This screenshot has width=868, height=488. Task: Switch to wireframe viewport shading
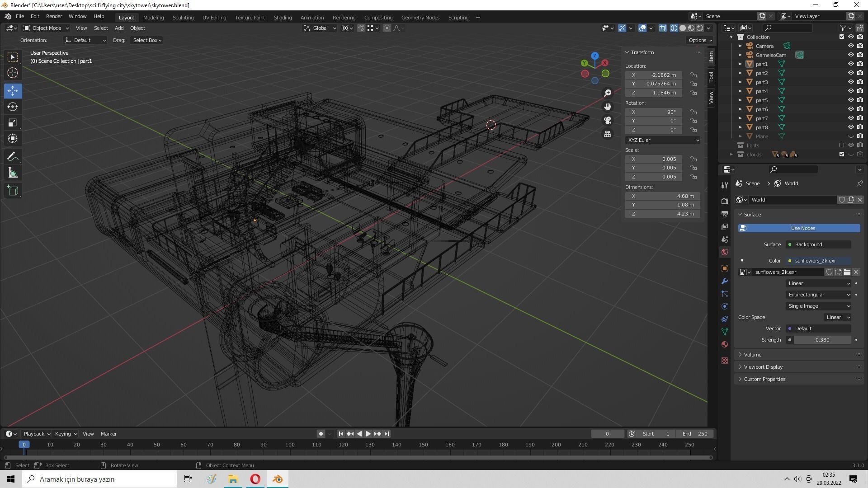click(x=674, y=28)
